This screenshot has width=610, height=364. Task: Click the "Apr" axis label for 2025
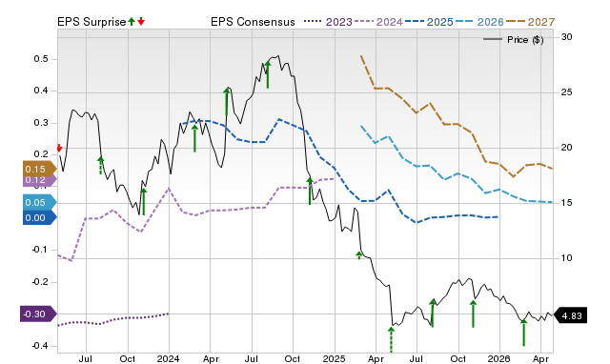[376, 358]
